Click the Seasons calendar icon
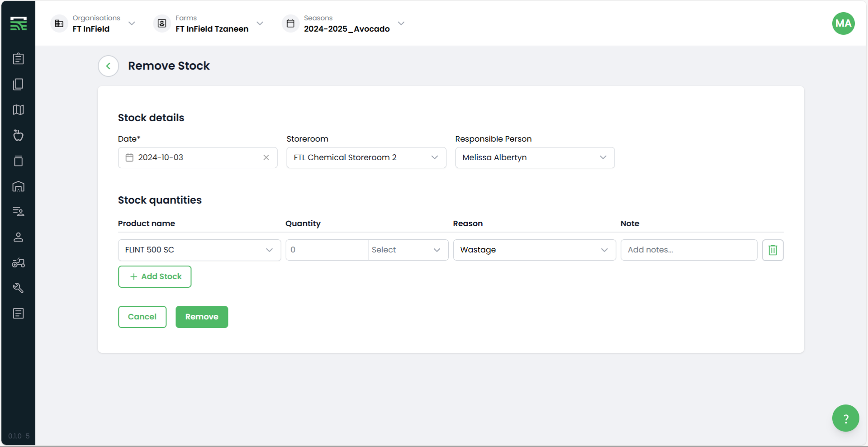 tap(290, 24)
